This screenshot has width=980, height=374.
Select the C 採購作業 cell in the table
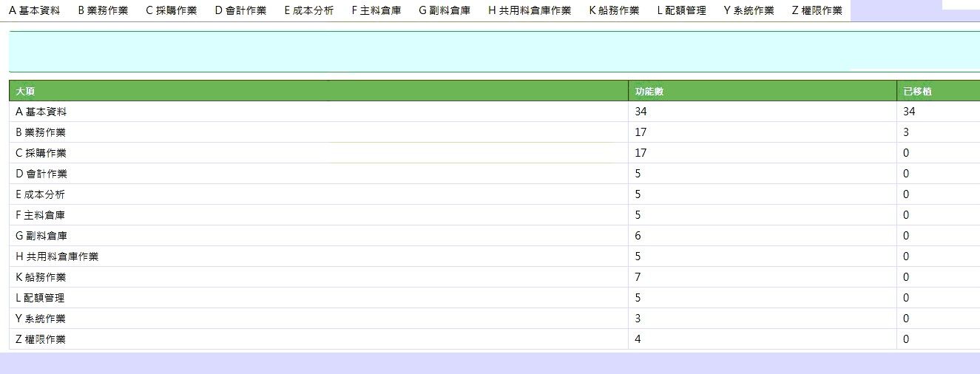pyautogui.click(x=319, y=153)
